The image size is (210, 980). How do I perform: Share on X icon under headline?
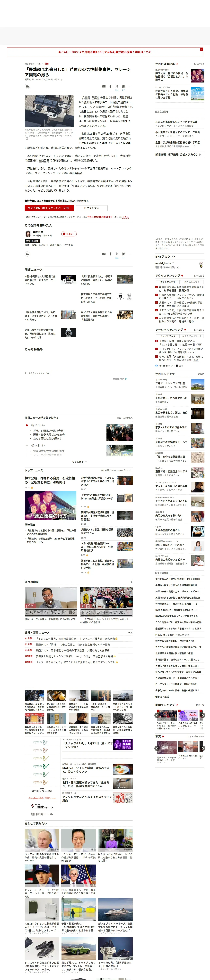117,86
